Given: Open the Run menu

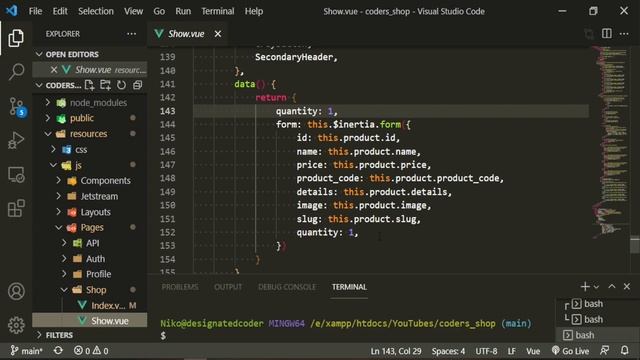Looking at the screenshot, I should tap(183, 11).
